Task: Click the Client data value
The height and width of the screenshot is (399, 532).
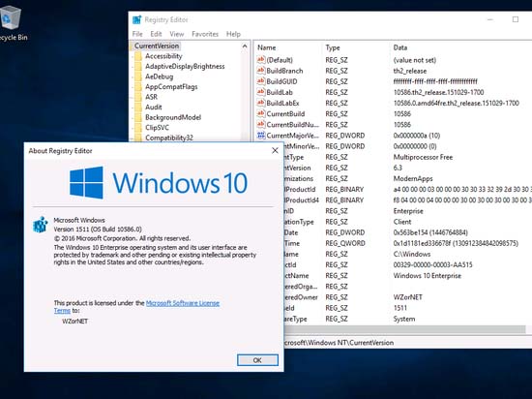Action: (402, 222)
